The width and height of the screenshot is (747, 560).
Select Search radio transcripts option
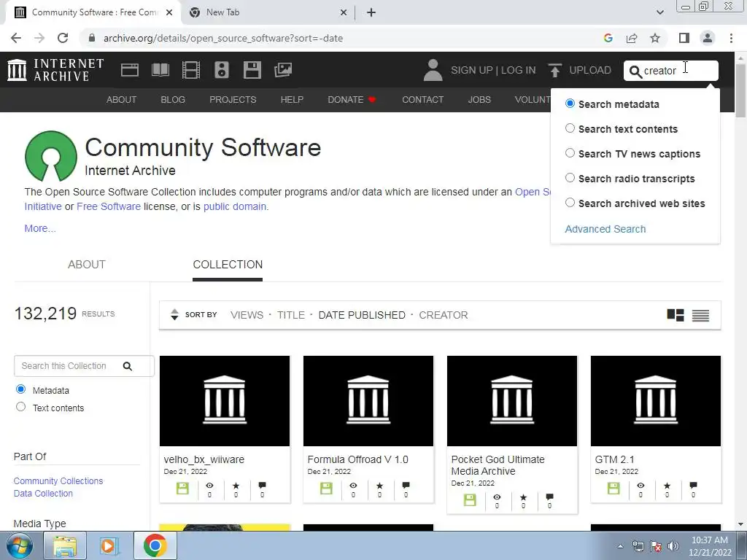click(x=570, y=178)
